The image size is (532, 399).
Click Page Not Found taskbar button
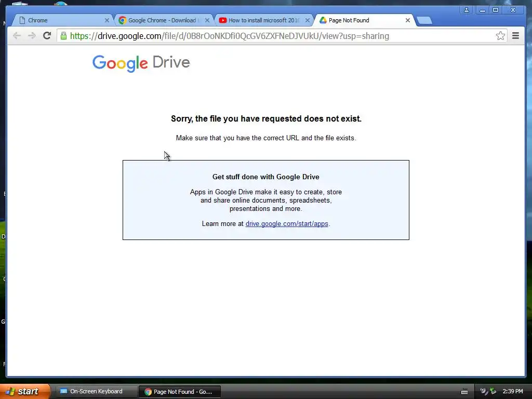[x=180, y=392]
